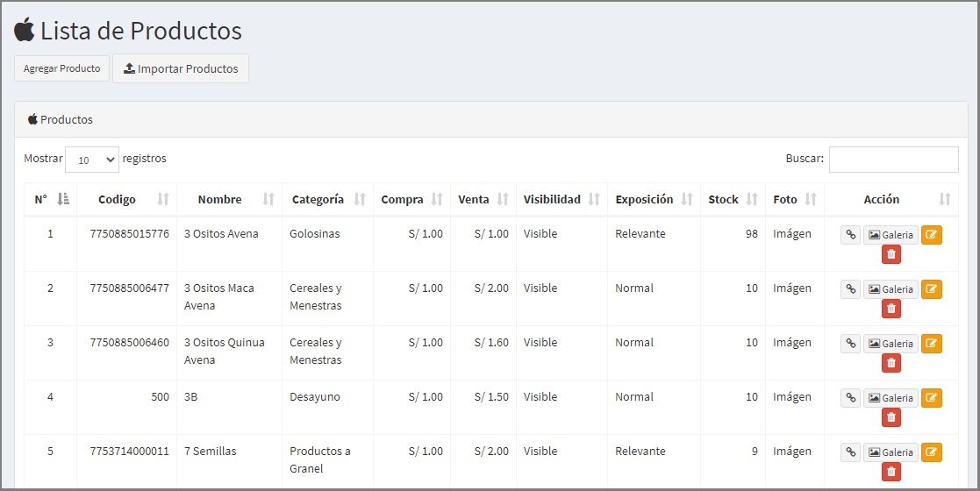Edit the 3 Ositos Maca Avena product
Screen dimensions: 980x491
(x=931, y=289)
